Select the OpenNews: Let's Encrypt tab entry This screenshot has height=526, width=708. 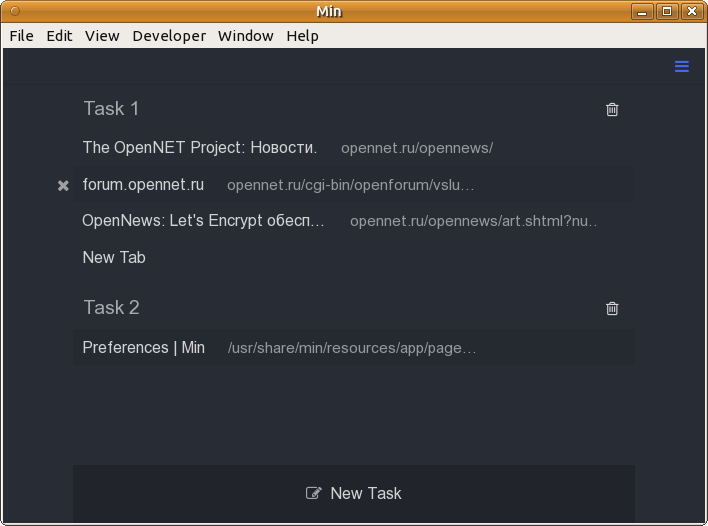(x=354, y=221)
